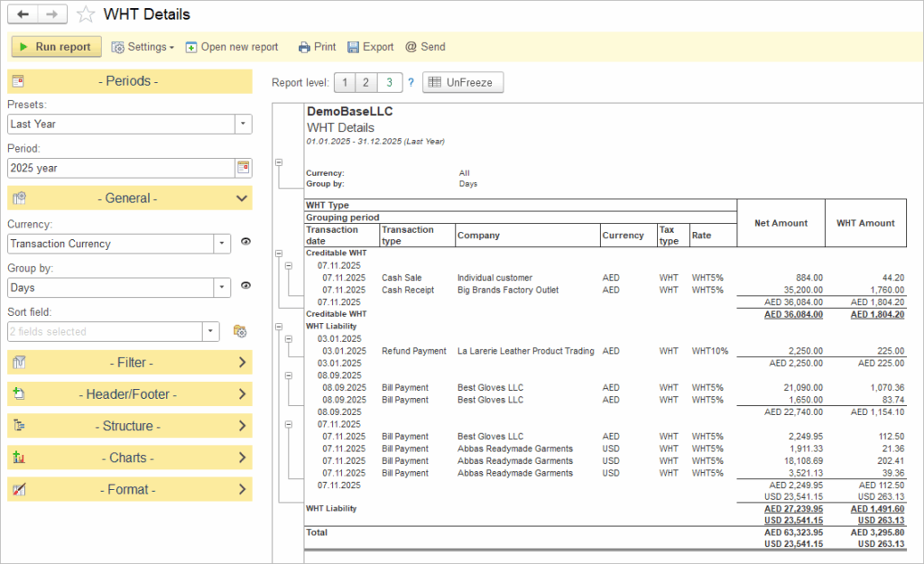Send the report by email
Viewport: 924px width, 564px height.
click(424, 47)
